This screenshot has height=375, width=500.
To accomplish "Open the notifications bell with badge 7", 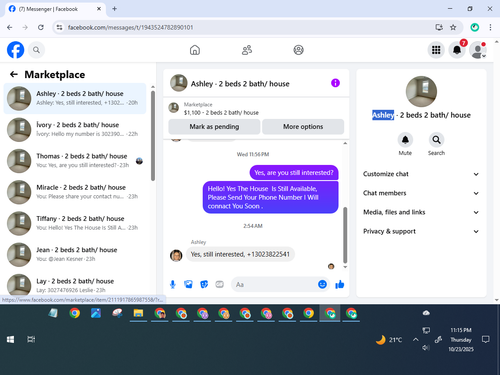I will point(457,50).
